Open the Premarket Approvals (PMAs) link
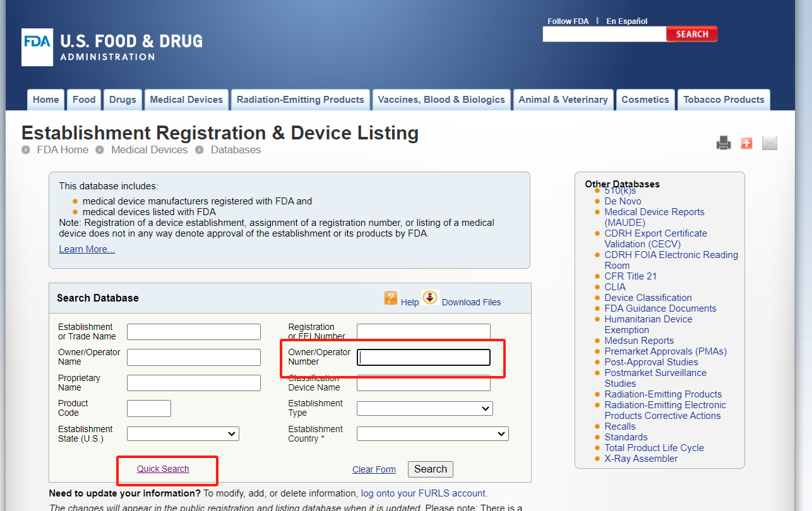Image resolution: width=812 pixels, height=511 pixels. click(x=666, y=351)
